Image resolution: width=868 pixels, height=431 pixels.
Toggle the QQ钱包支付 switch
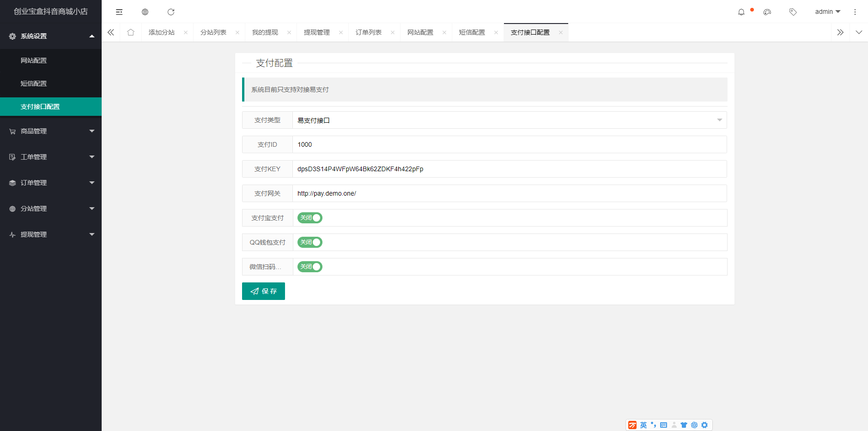310,242
